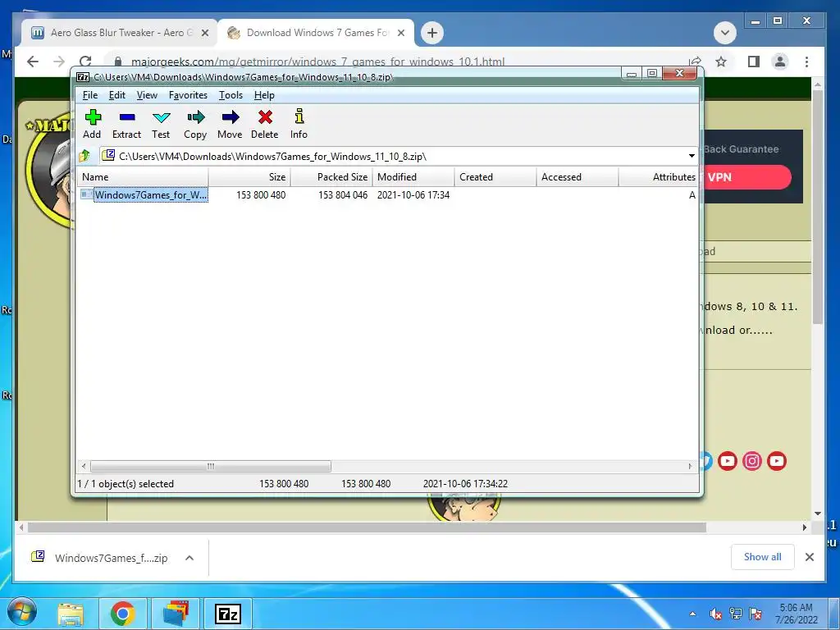This screenshot has width=840, height=630.
Task: Click the majorgeeks.com URL in address bar
Action: [x=317, y=62]
